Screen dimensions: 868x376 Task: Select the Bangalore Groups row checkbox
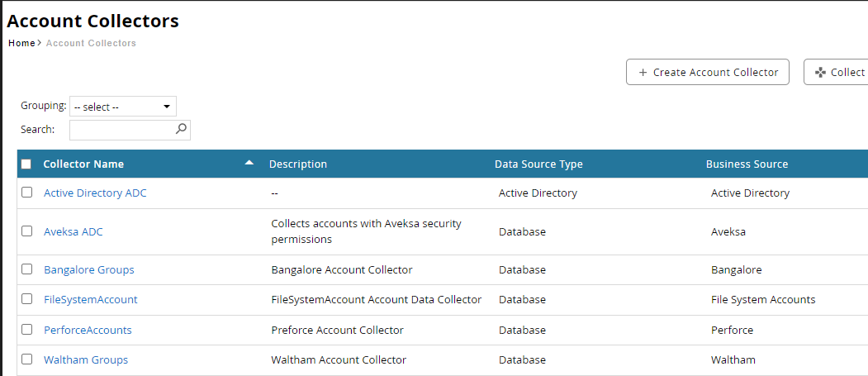click(27, 269)
